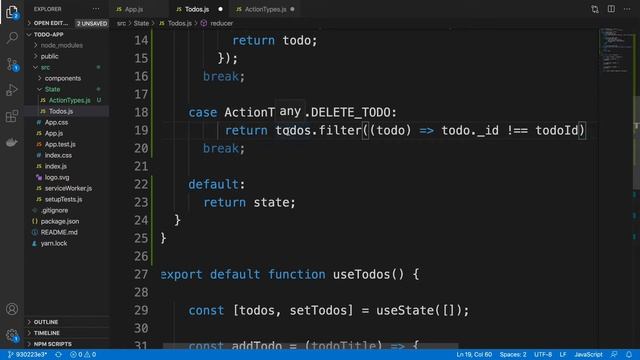Viewport: 640px width, 360px height.
Task: Open the Accounts icon
Action: pyautogui.click(x=12, y=309)
